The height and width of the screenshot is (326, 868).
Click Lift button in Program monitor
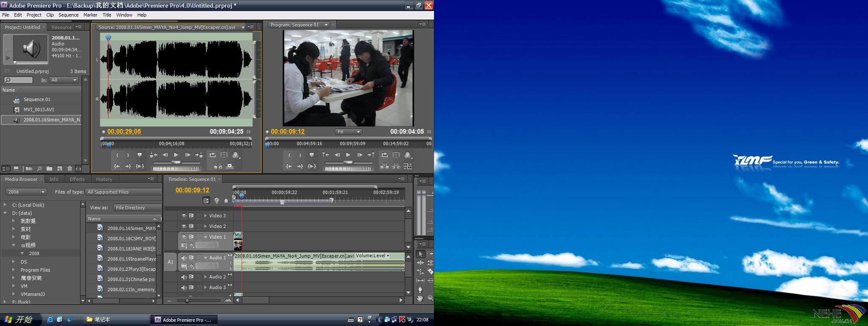(385, 166)
